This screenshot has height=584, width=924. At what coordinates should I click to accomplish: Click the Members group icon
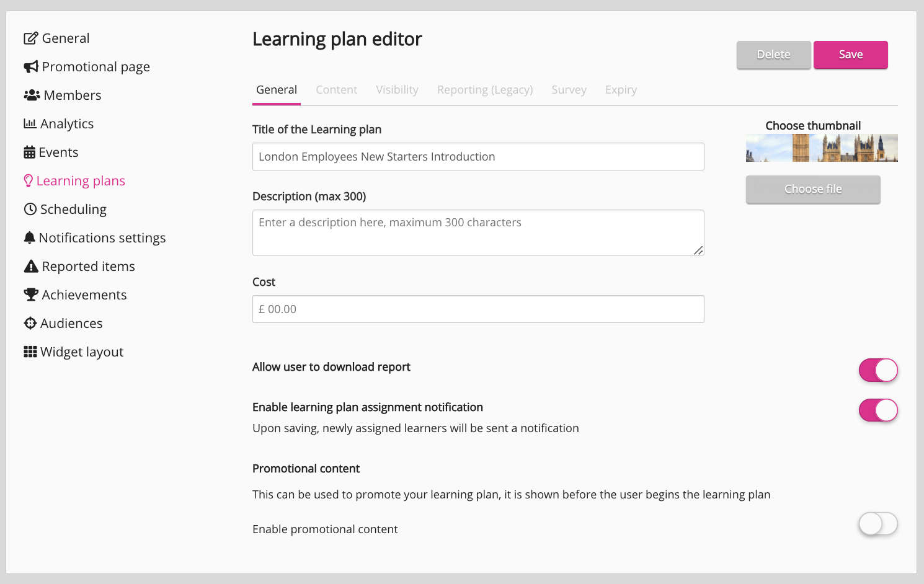click(x=32, y=95)
